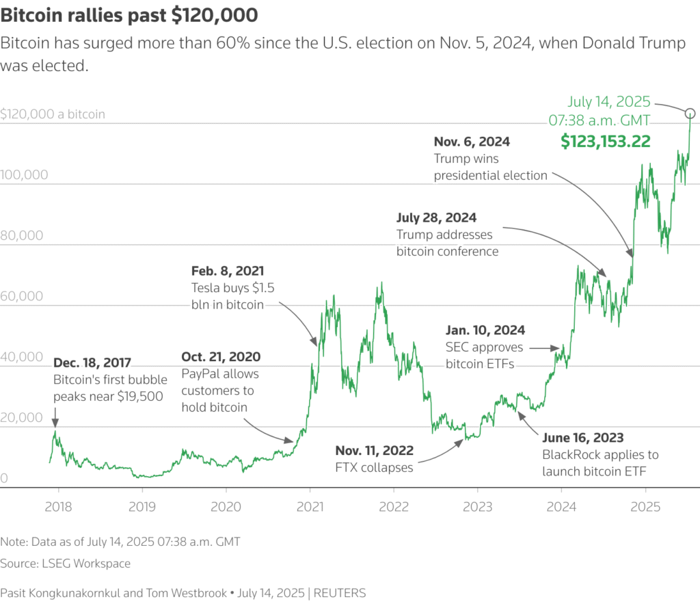
Task: Click the 2018 label on the x-axis
Action: pyautogui.click(x=57, y=508)
